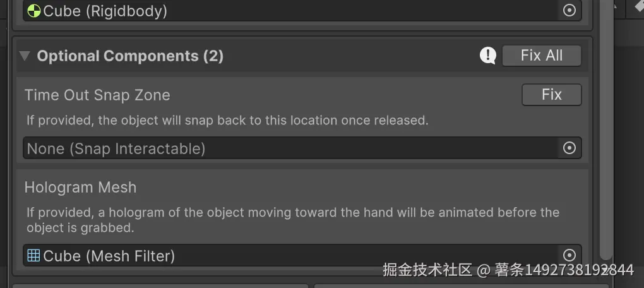Select the Cube (Rigidbody) reference field
This screenshot has height=288, width=644.
pyautogui.click(x=302, y=10)
